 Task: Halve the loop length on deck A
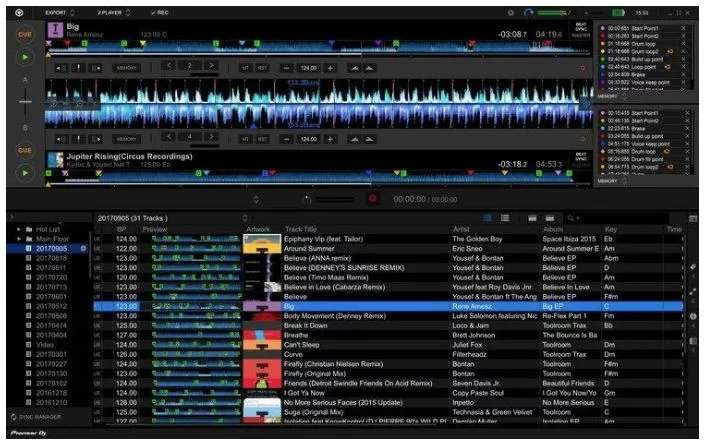coord(169,66)
